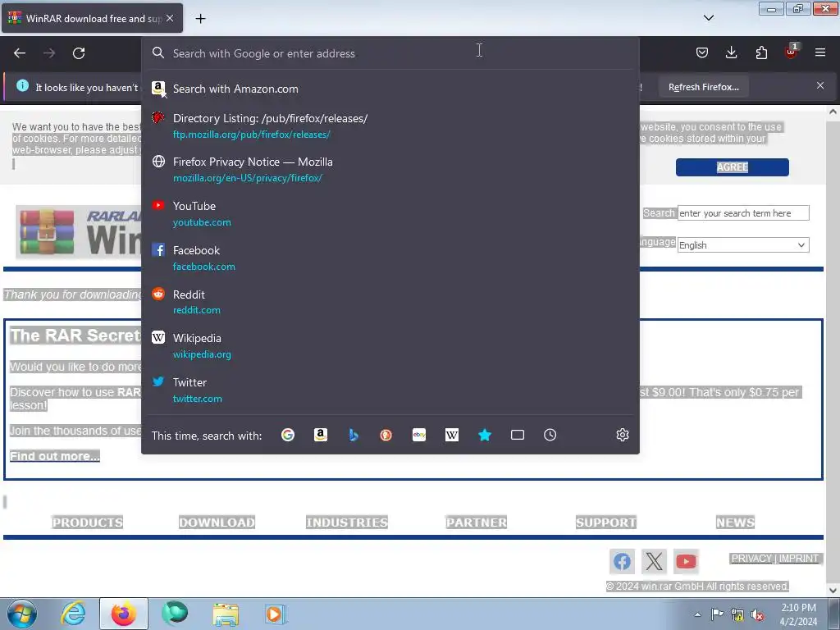
Task: Click the page scrollbar down arrow
Action: pyautogui.click(x=833, y=590)
